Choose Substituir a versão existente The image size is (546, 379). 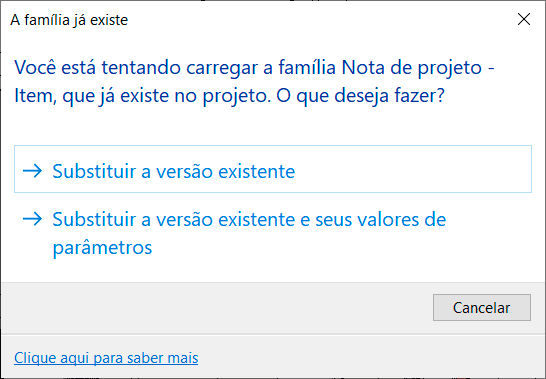(273, 169)
